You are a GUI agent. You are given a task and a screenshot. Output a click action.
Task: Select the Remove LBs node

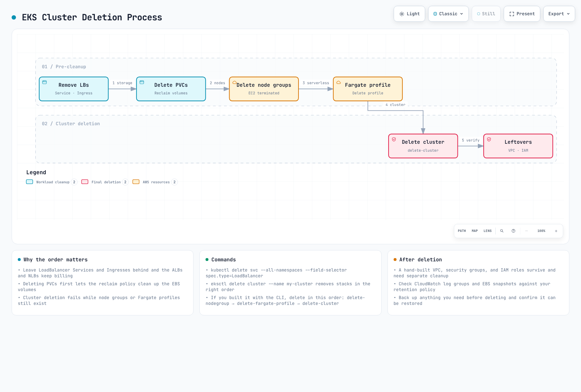click(74, 89)
